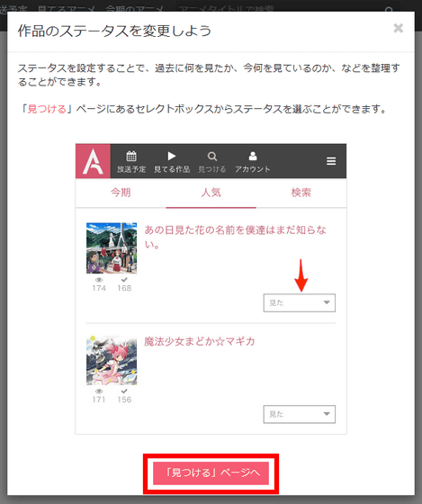Click the eye icon above 171
422x504 pixels.
click(x=99, y=391)
